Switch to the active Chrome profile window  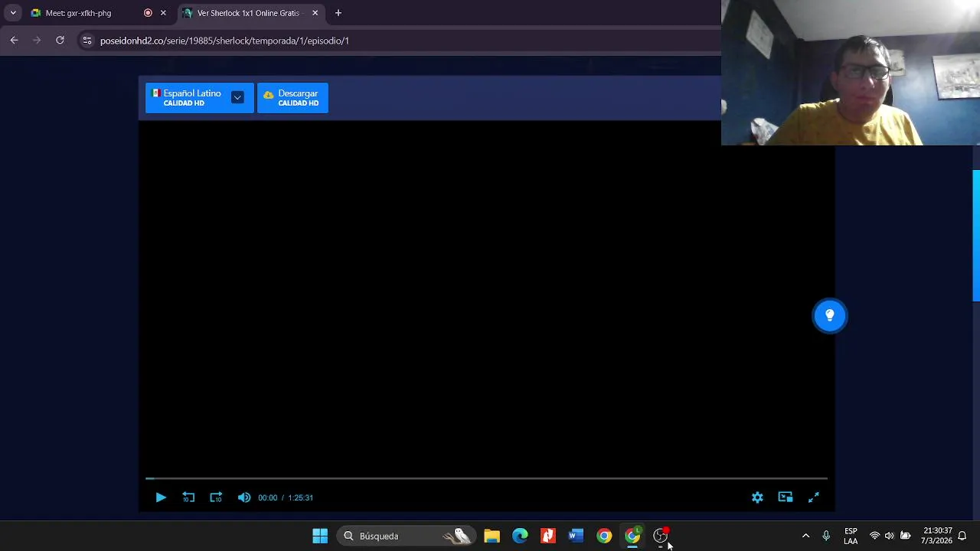632,536
